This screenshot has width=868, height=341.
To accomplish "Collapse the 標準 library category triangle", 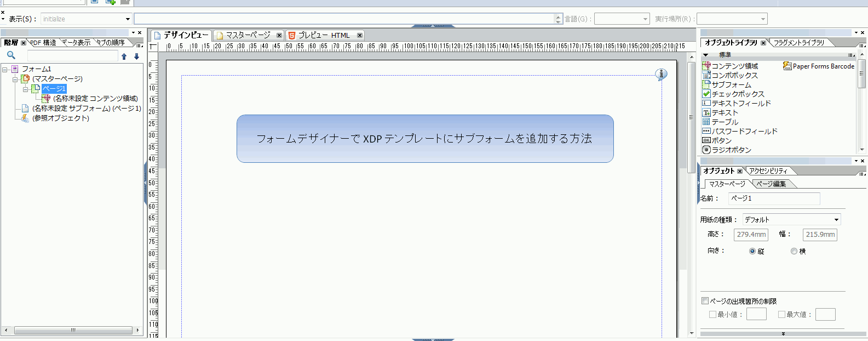I will click(706, 55).
